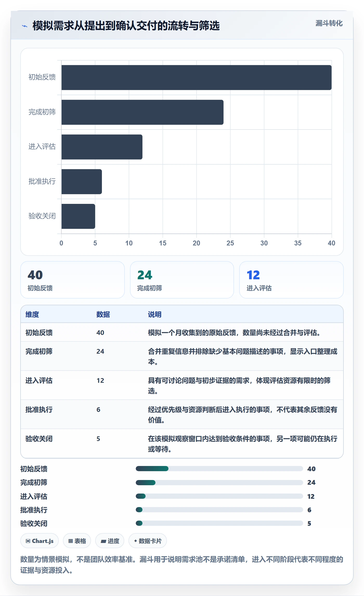364x596 pixels.
Task: Click the 验收关闭 progress bar
Action: coord(219,523)
